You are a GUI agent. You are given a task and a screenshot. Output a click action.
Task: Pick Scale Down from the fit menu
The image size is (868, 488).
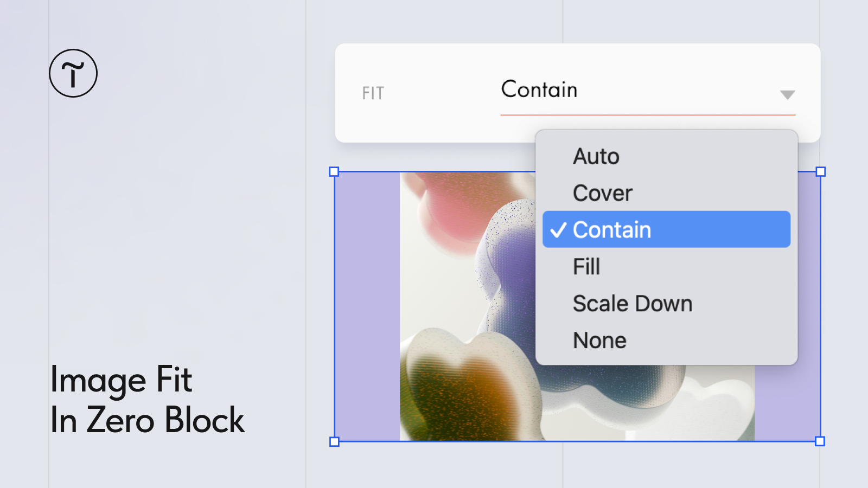[x=666, y=304]
